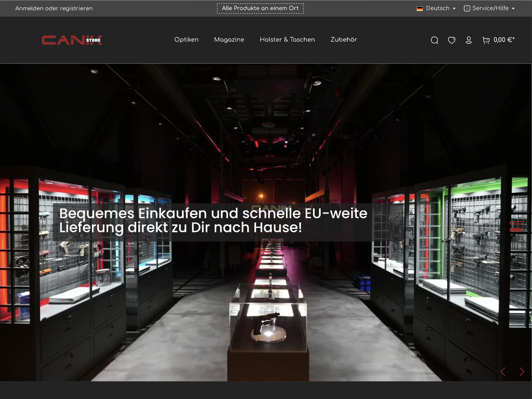Screen dimensions: 532x399
Task: Expand the Service/Hilfe dropdown menu
Action: coord(490,8)
